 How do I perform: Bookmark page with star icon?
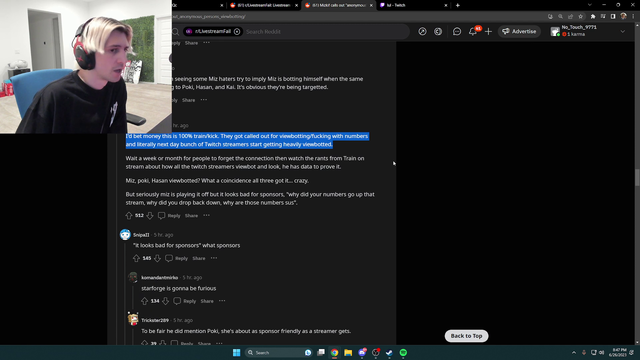580,16
